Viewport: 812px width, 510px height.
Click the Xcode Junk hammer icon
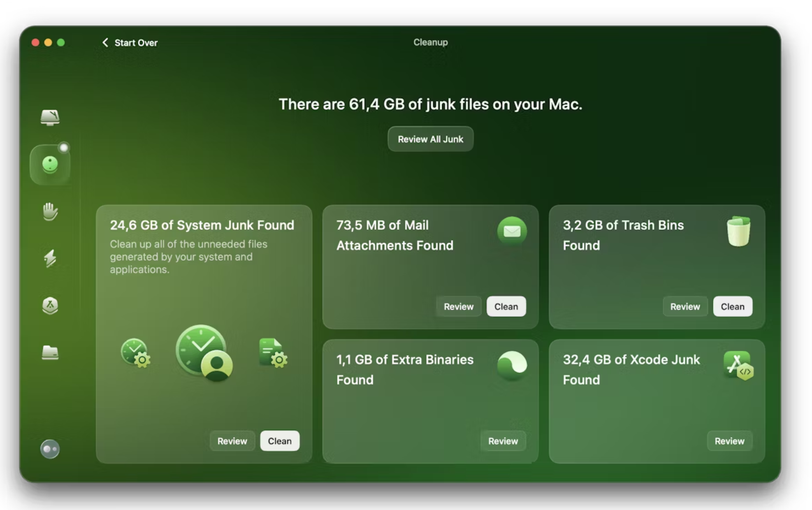point(738,365)
